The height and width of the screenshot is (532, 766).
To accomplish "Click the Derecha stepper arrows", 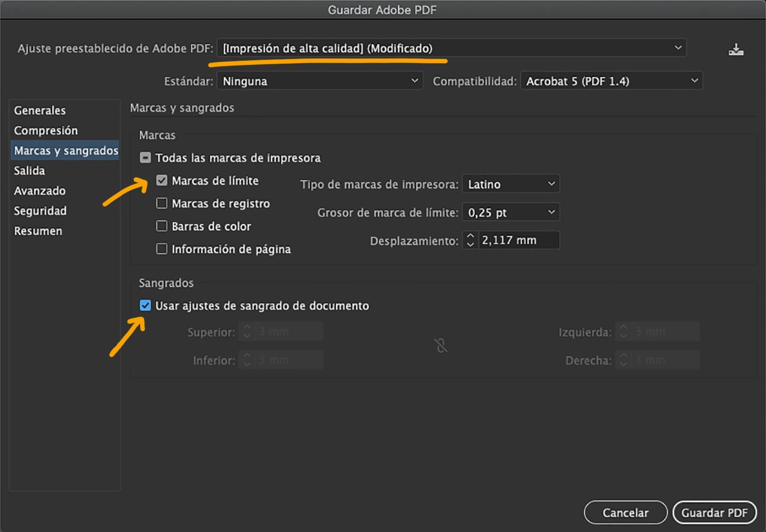I will point(623,360).
